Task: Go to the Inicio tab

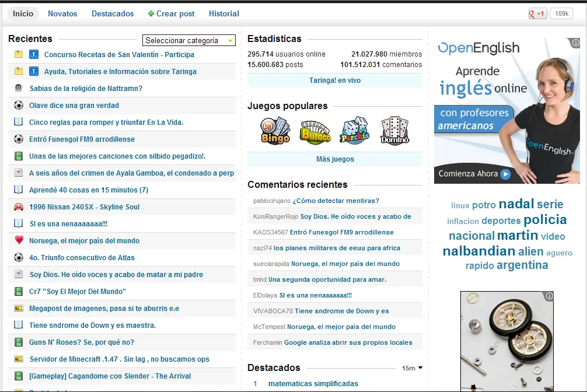Action: [x=23, y=13]
